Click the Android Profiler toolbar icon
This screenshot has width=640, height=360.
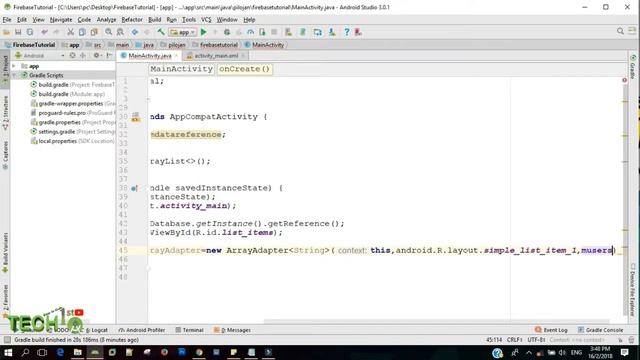tap(250, 32)
